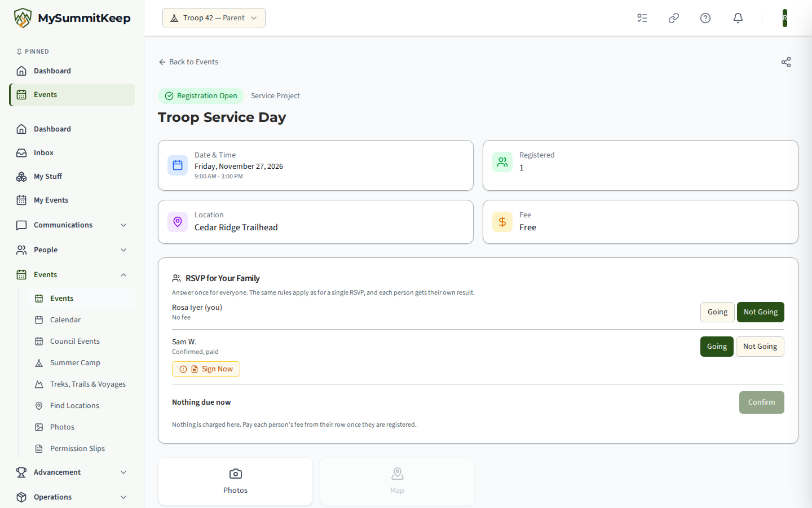
Task: Set Rosa Iyer to Not Going
Action: (x=761, y=312)
